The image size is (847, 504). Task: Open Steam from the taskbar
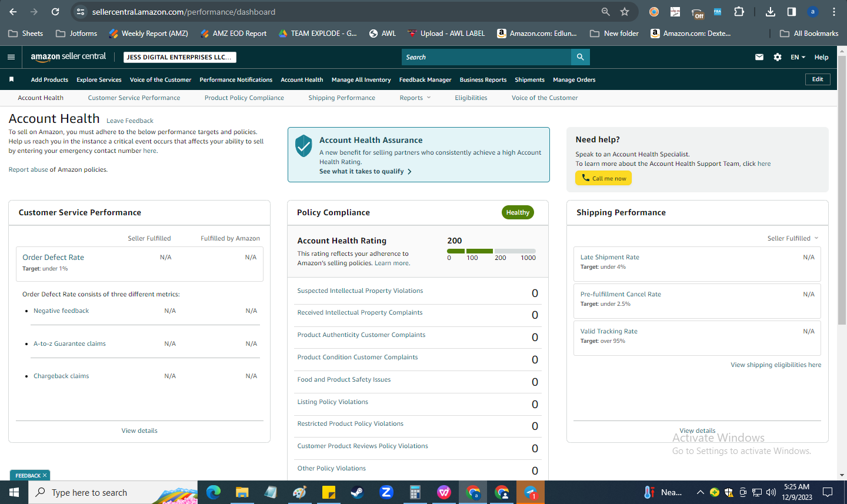357,492
